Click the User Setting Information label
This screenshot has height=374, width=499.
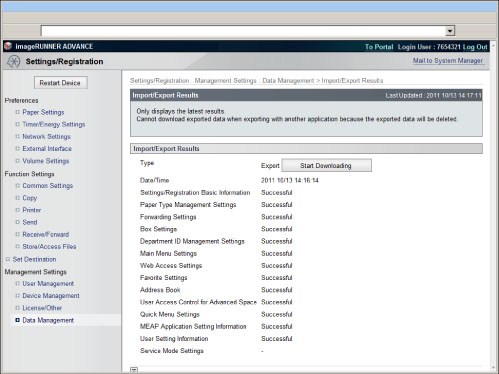coord(174,339)
